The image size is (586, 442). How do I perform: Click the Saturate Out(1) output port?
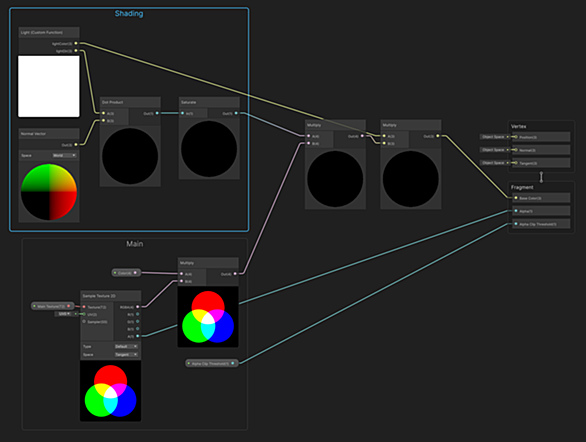tap(236, 113)
